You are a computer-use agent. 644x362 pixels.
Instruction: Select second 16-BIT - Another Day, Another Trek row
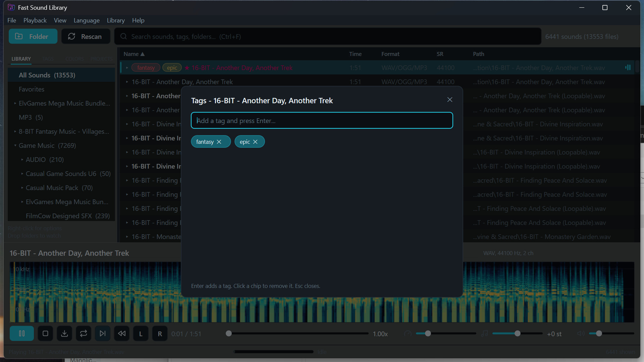point(377,82)
